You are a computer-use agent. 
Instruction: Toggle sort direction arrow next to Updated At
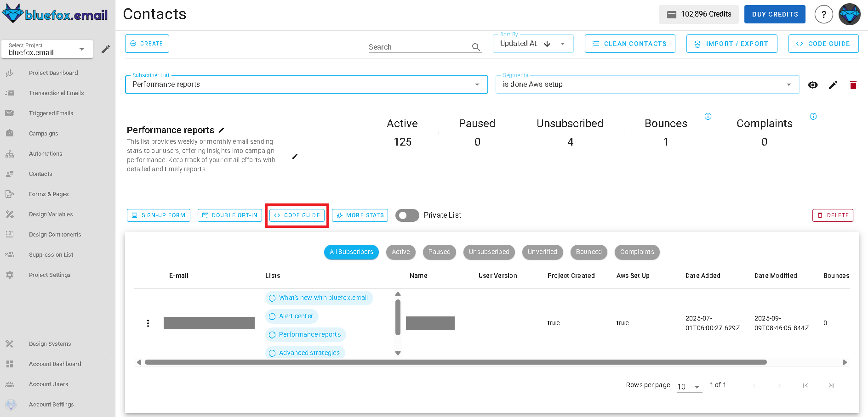pyautogui.click(x=547, y=44)
